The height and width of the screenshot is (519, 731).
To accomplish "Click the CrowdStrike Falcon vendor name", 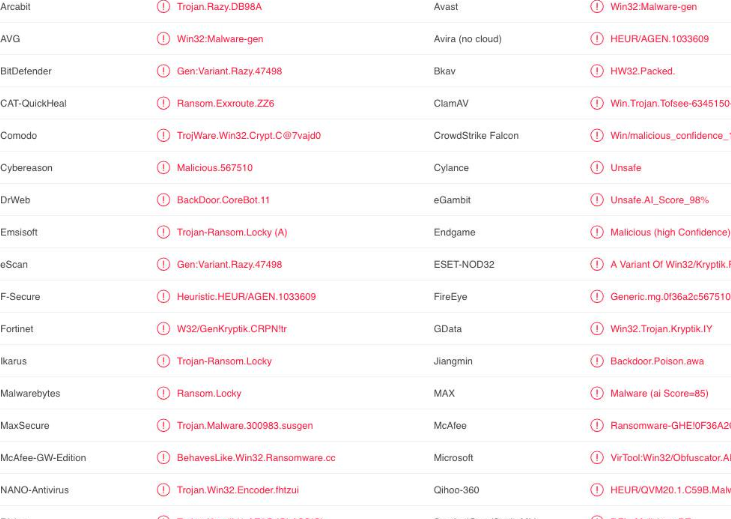I will coord(476,136).
